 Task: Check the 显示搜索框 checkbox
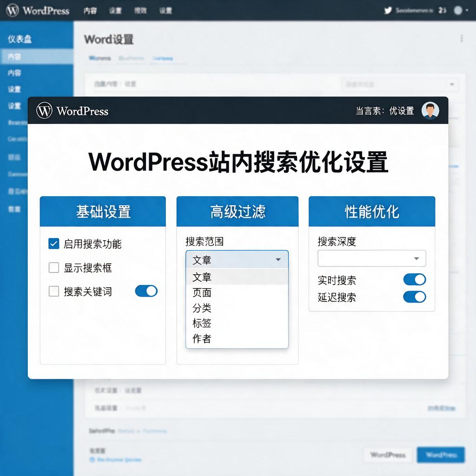tap(54, 267)
